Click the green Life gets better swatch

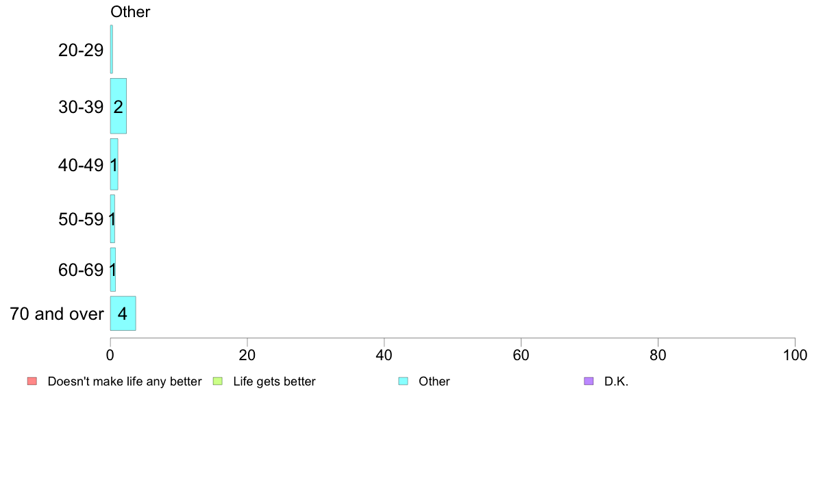[217, 381]
